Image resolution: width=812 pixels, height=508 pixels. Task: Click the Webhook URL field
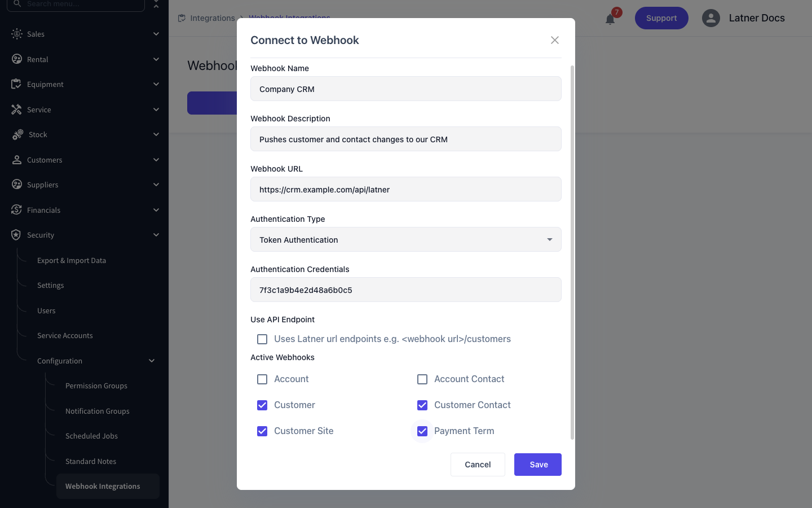(x=406, y=189)
